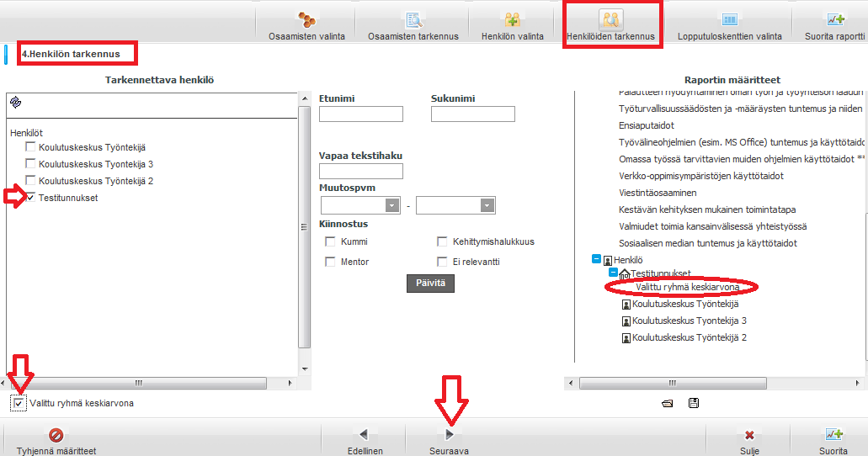868x456 pixels.
Task: Click Tyhjennä määritteet button
Action: (x=56, y=441)
